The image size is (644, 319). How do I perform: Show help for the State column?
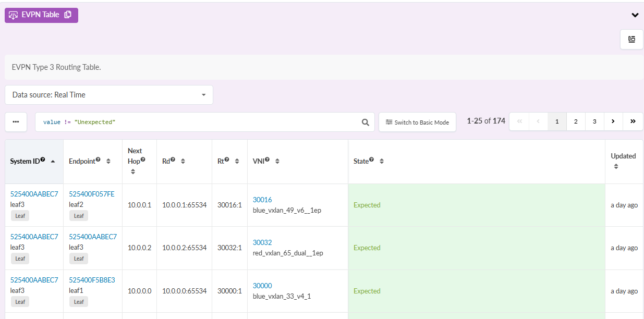click(x=371, y=161)
